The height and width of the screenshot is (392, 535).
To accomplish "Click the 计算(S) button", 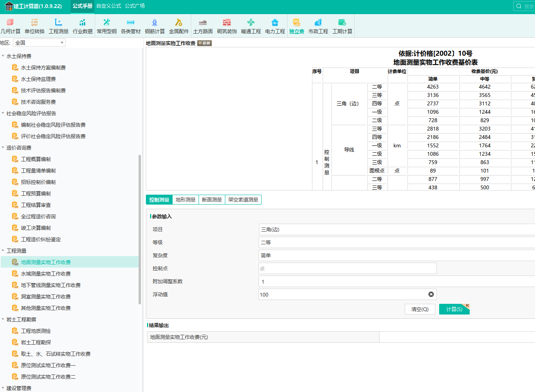I will coord(454,309).
